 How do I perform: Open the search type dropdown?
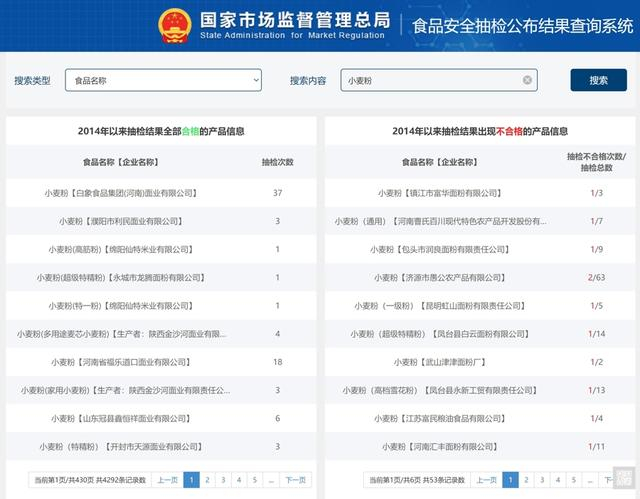163,80
